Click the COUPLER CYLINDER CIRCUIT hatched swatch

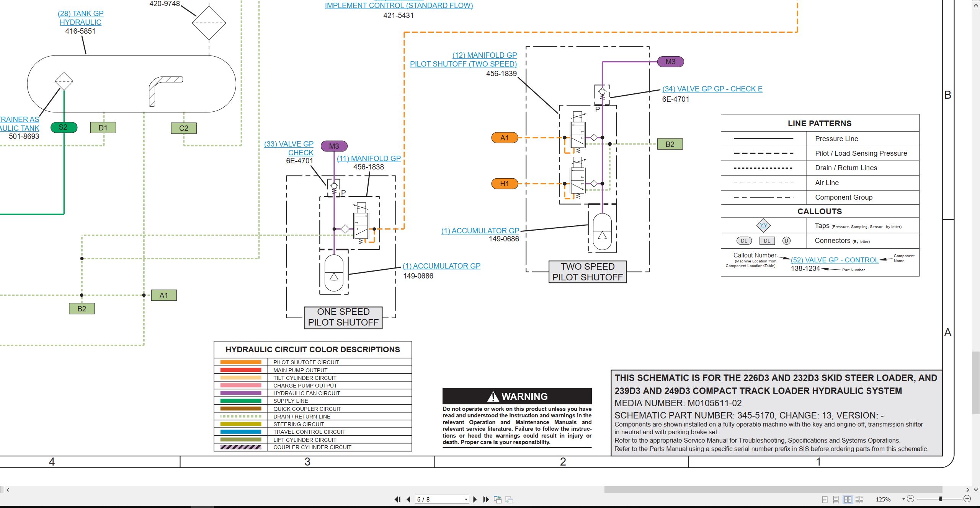[241, 447]
